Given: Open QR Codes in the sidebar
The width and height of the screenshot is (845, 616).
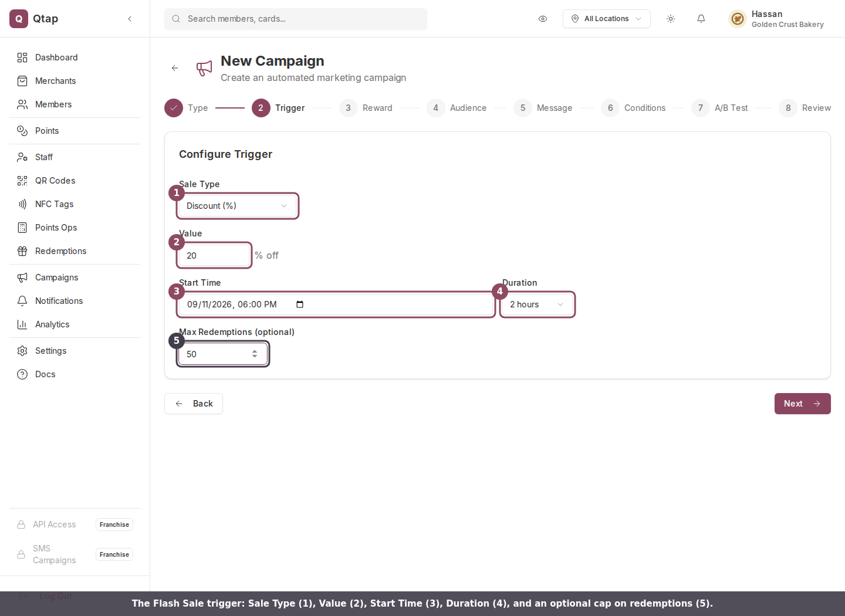Looking at the screenshot, I should coord(75,181).
